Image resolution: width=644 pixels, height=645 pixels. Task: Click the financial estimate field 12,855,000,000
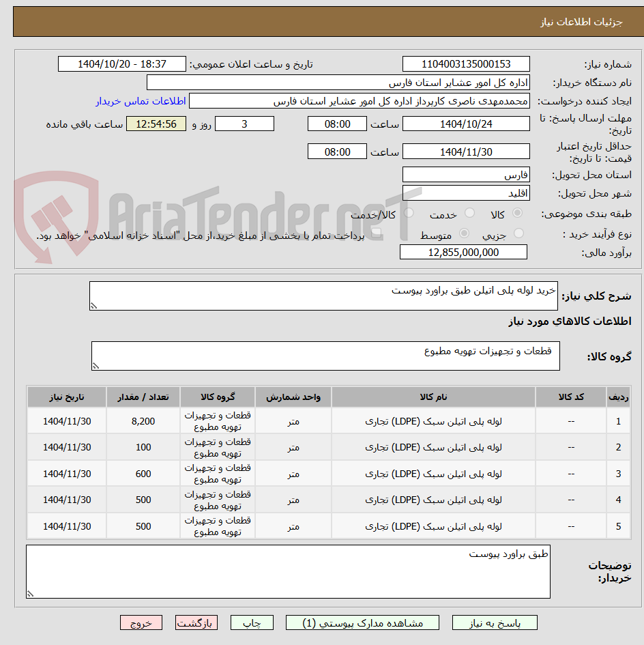pyautogui.click(x=463, y=252)
